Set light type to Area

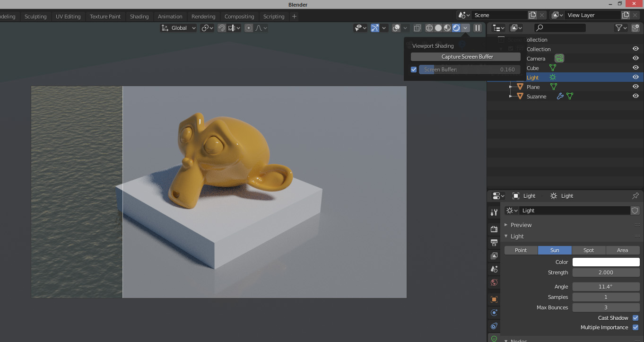[x=623, y=250]
